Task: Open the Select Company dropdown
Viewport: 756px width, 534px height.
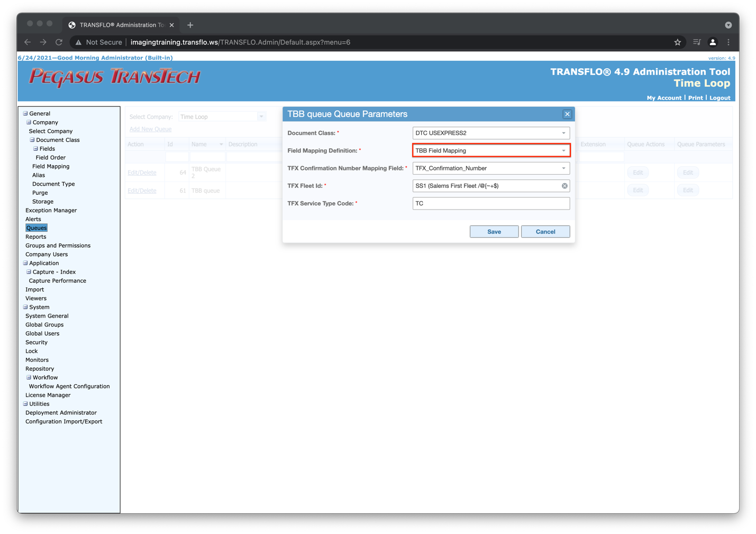Action: [x=261, y=117]
